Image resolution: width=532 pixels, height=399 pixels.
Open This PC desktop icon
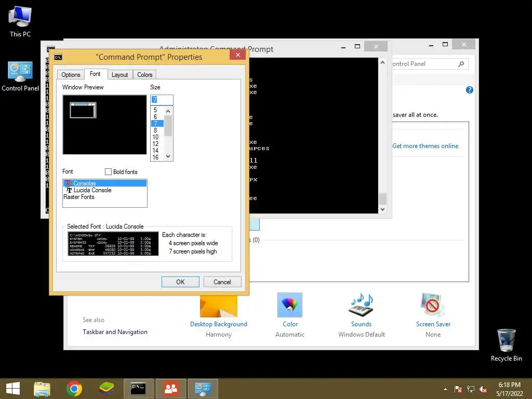tap(20, 22)
